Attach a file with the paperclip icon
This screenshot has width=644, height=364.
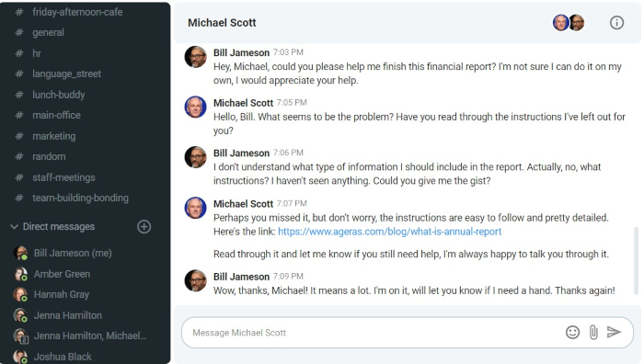tap(593, 332)
